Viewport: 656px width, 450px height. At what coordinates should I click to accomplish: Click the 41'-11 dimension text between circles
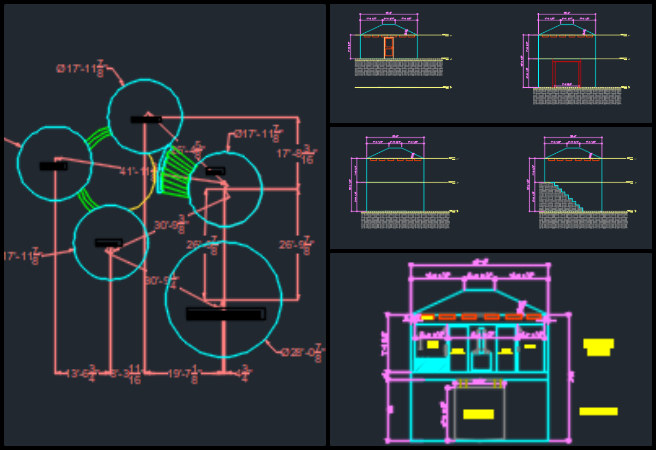[x=136, y=171]
